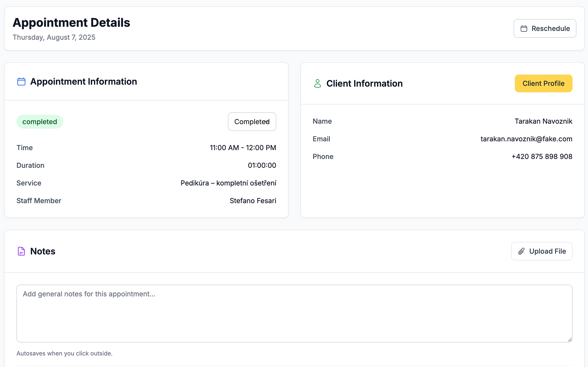Click the date Thursday, August 7, 2025
The image size is (588, 367).
(54, 37)
